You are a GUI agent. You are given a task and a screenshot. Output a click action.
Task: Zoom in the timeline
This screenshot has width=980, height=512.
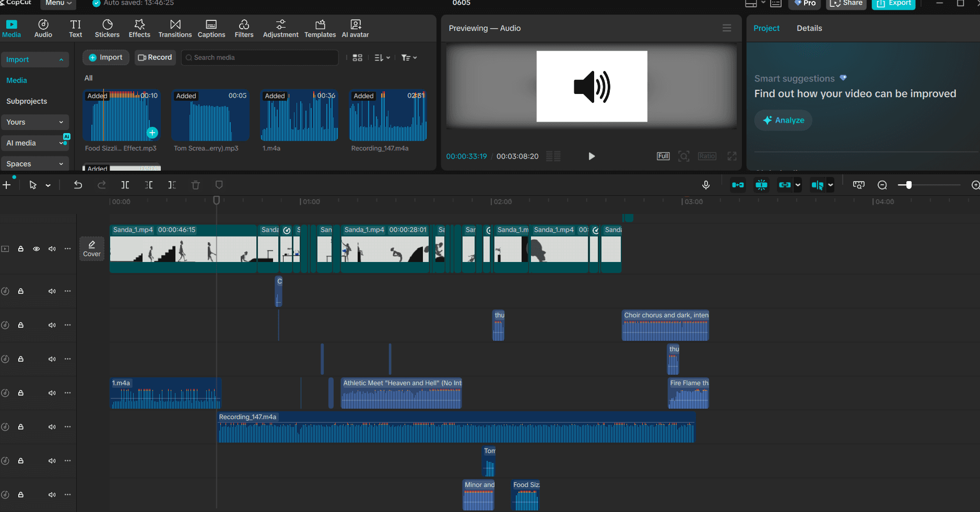975,185
